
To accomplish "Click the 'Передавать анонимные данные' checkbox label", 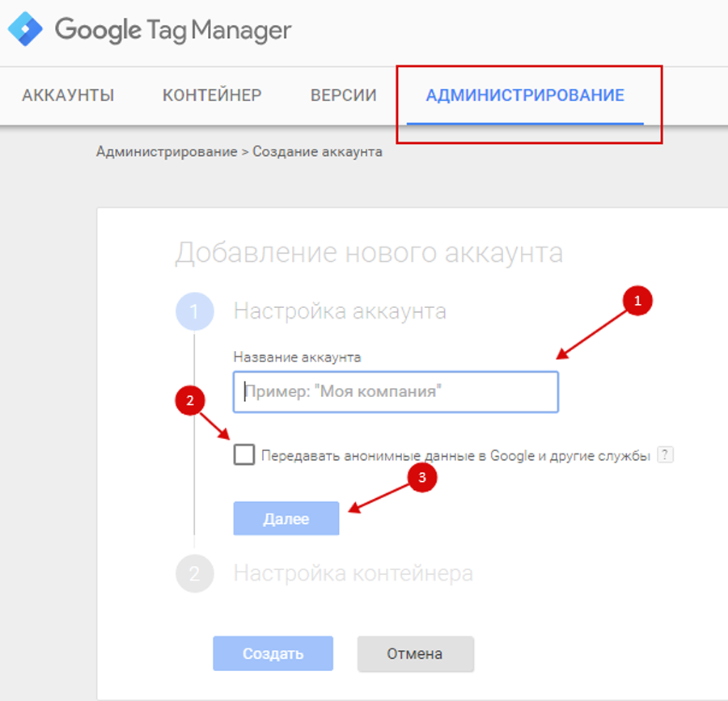I will coord(455,456).
